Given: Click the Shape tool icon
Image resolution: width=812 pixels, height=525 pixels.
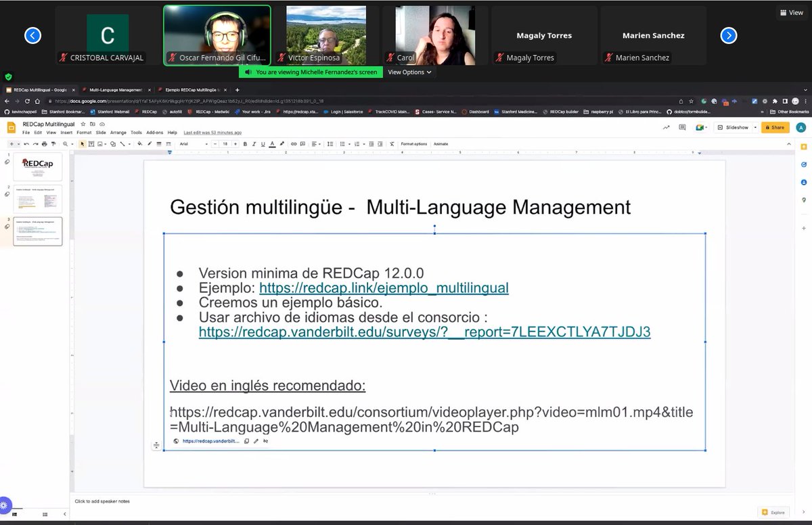Looking at the screenshot, I should 113,144.
